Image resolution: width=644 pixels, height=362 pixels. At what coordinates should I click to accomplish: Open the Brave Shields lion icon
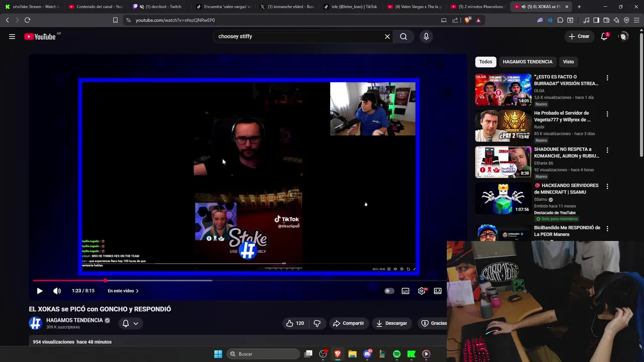[468, 20]
